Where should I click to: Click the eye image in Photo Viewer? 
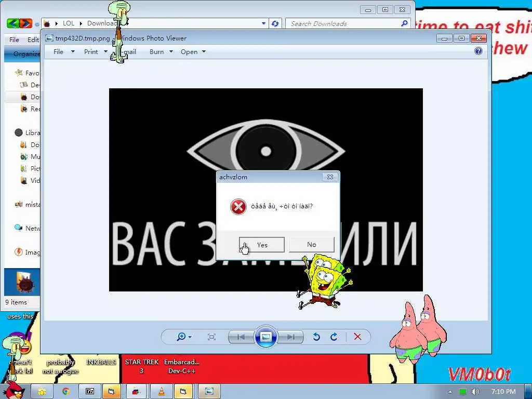[265, 151]
